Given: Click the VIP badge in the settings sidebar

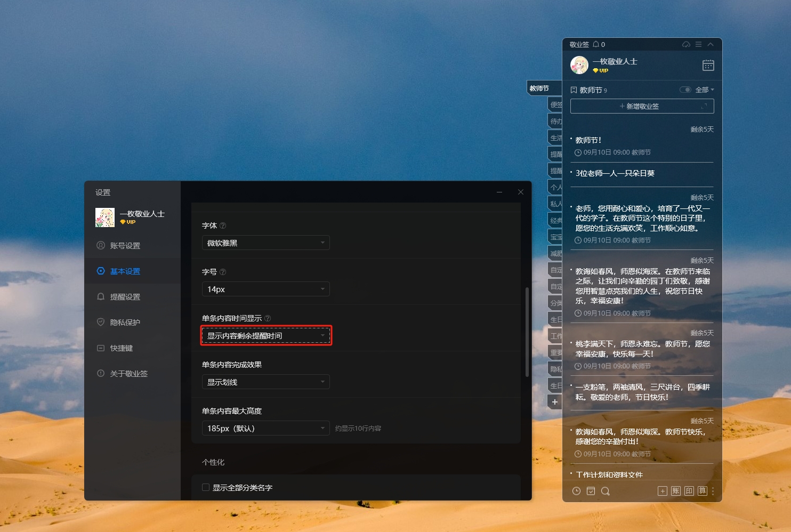Looking at the screenshot, I should pos(128,222).
